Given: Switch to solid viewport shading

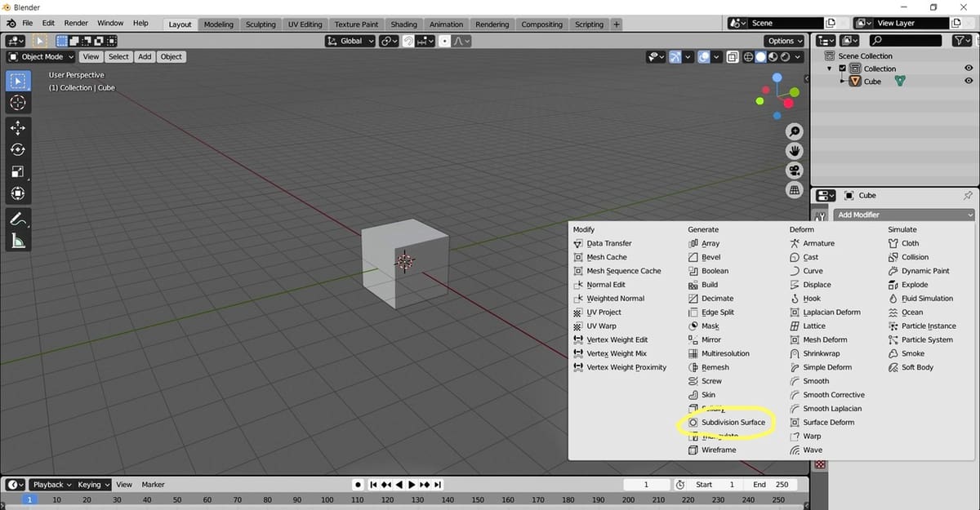Looking at the screenshot, I should tap(760, 57).
